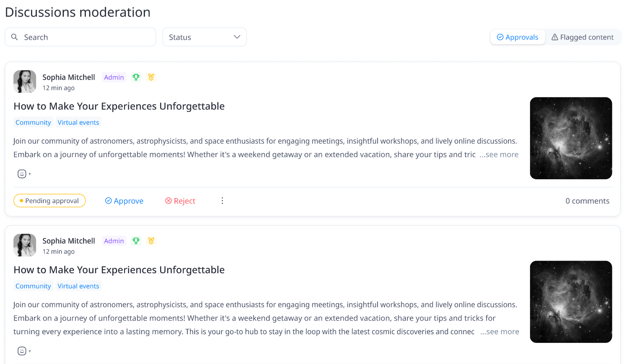The width and height of the screenshot is (629, 364).
Task: Open the Status dropdown filter
Action: (205, 37)
